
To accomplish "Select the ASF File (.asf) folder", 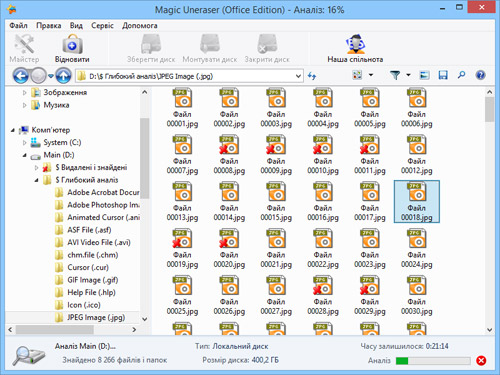I will [89, 230].
